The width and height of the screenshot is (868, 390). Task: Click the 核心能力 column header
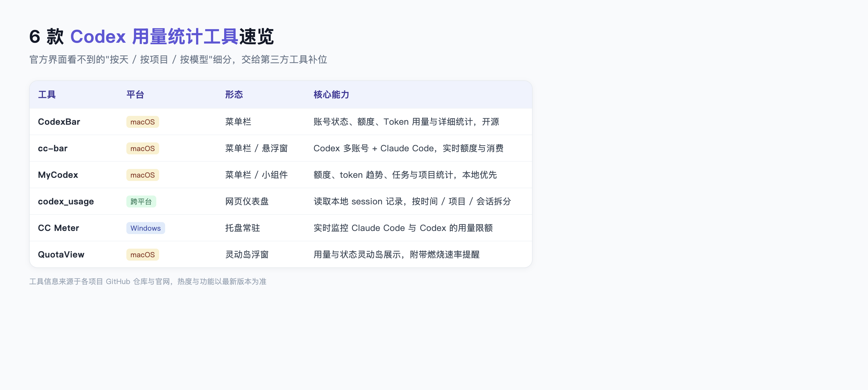331,95
